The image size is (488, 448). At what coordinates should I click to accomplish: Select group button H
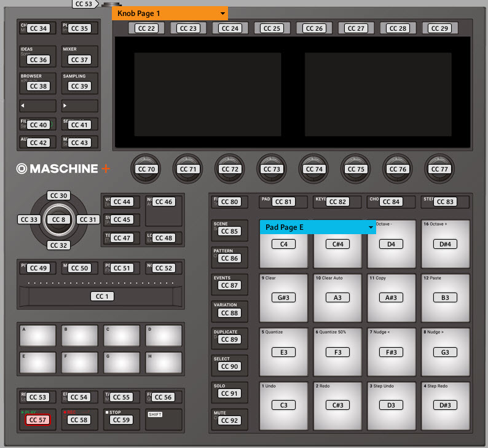coord(163,363)
